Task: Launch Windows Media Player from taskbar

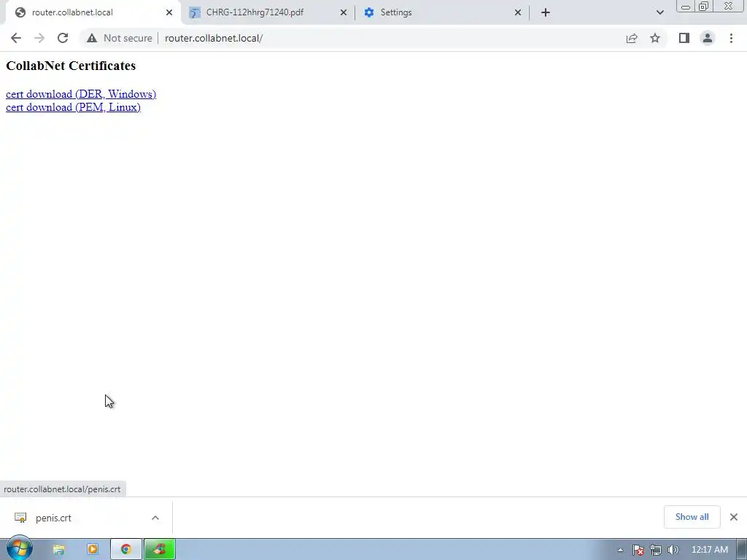Action: [93, 550]
